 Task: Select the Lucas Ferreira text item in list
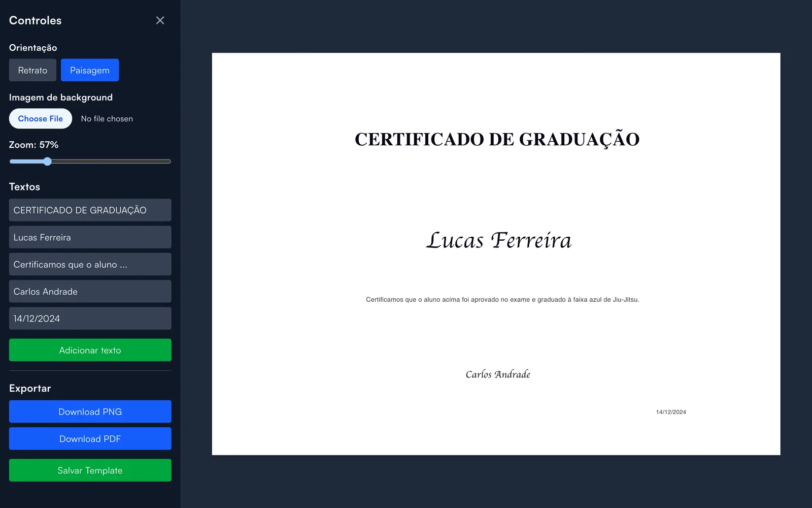(x=90, y=237)
